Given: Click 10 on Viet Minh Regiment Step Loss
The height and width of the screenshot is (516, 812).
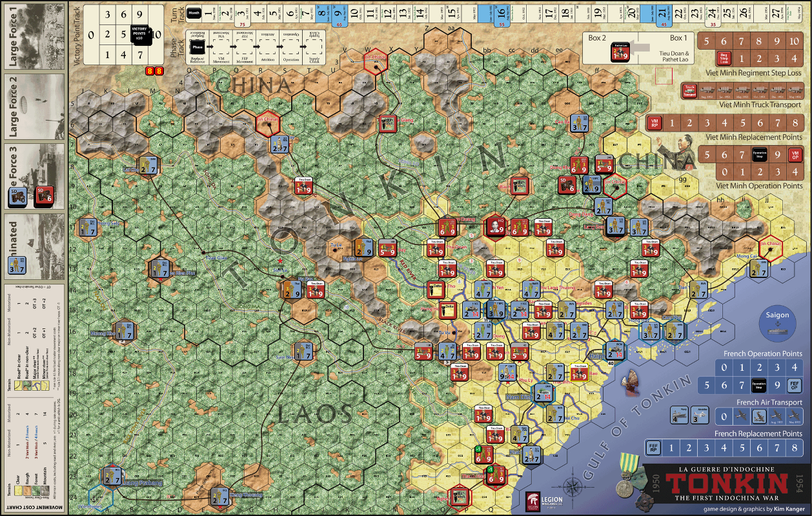Looking at the screenshot, I should pyautogui.click(x=795, y=41).
